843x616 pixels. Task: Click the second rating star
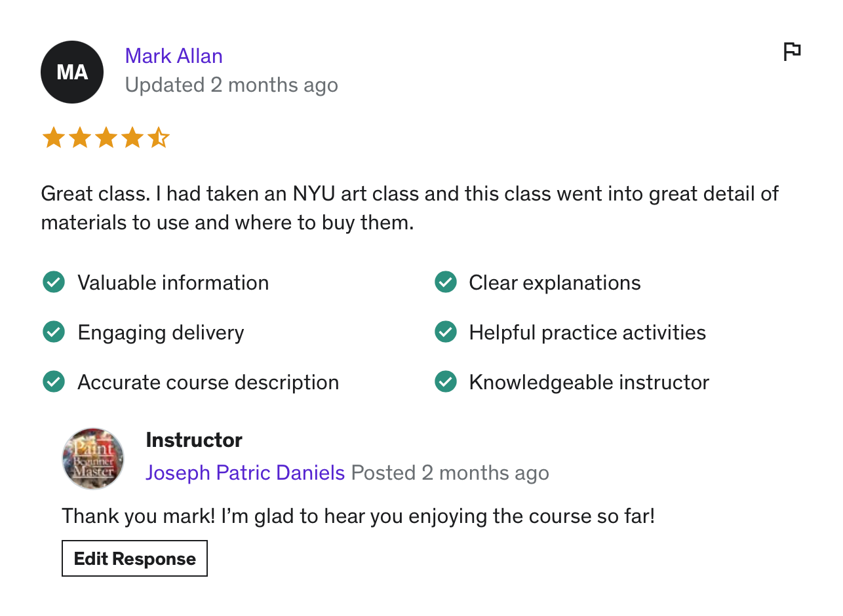79,138
